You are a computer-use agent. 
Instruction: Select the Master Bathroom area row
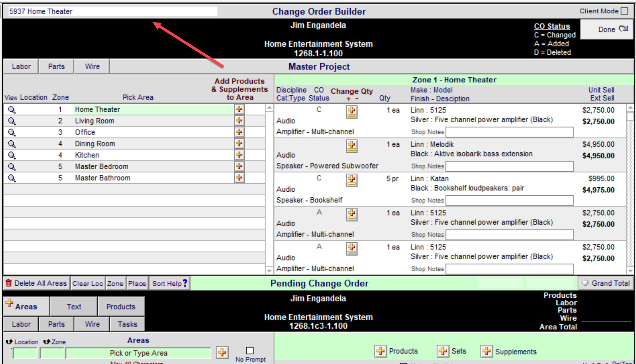pyautogui.click(x=154, y=178)
